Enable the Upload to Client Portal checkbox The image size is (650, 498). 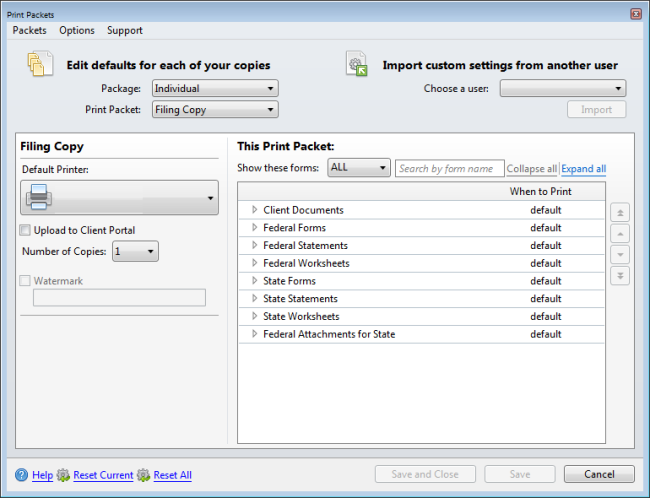(26, 231)
